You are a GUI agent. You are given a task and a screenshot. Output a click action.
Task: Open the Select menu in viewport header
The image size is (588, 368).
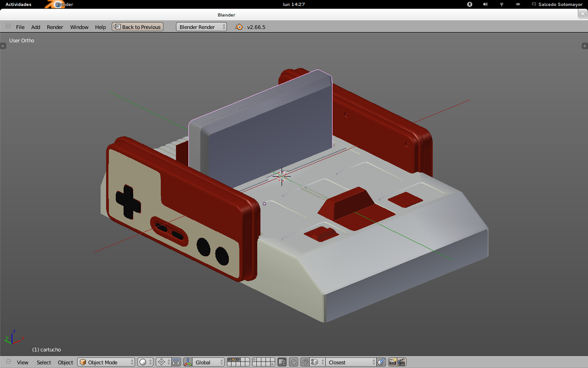pyautogui.click(x=44, y=362)
